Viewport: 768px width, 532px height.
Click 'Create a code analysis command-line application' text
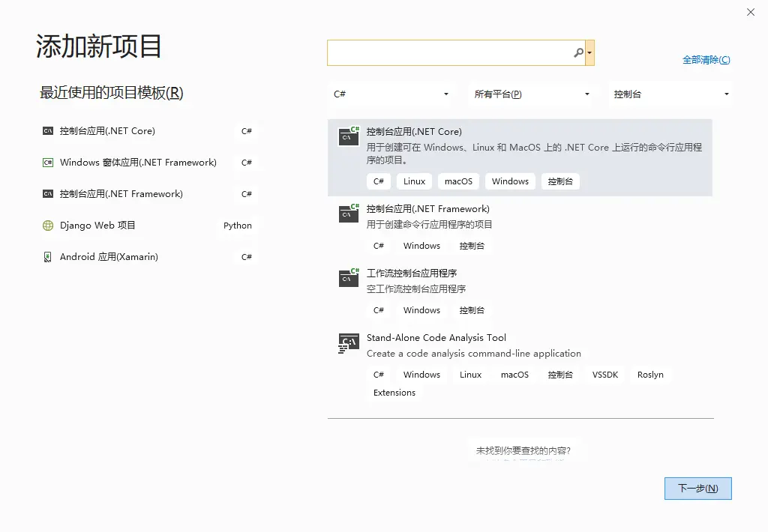click(x=474, y=354)
